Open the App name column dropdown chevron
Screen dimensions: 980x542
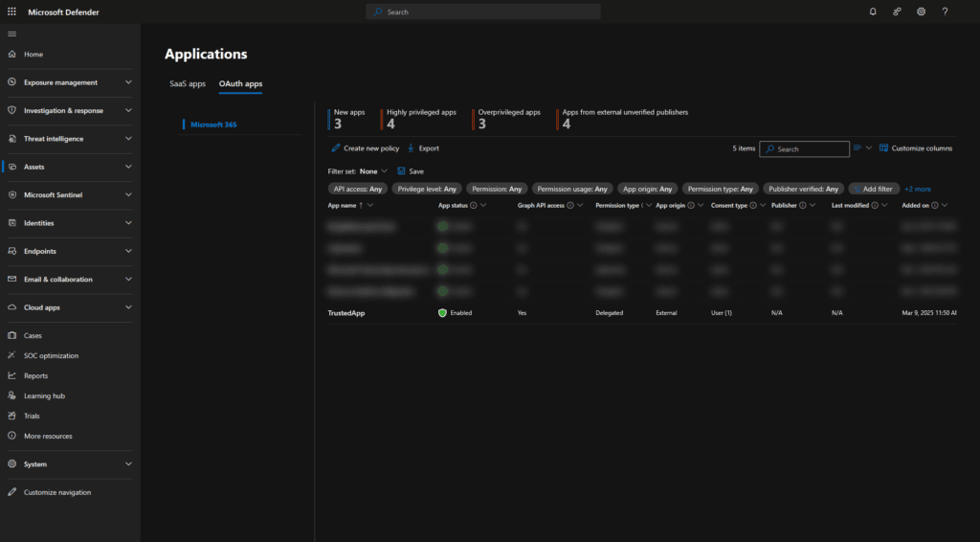370,206
